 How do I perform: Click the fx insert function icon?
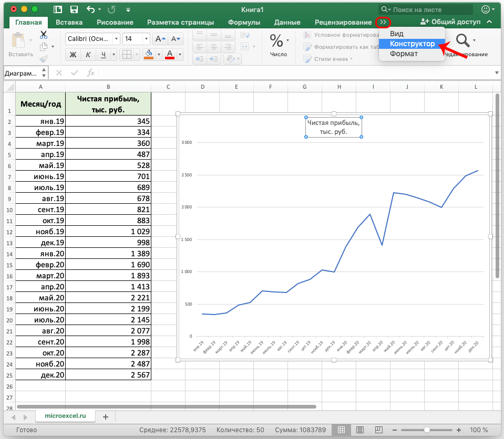(x=91, y=73)
